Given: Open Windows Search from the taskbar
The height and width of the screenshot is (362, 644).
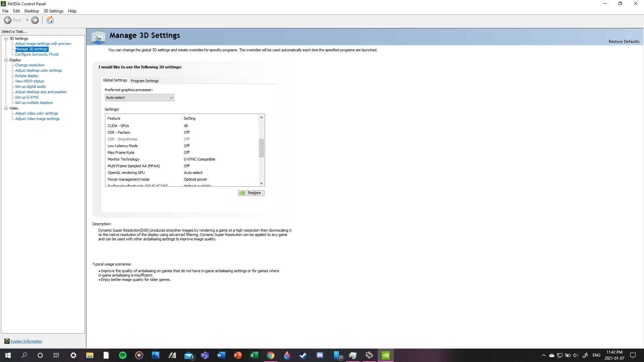Looking at the screenshot, I should [x=24, y=355].
